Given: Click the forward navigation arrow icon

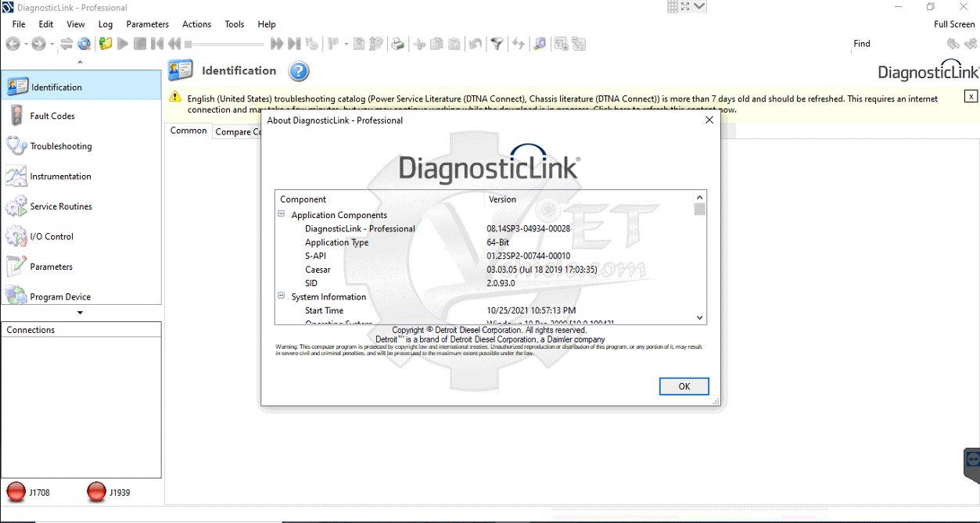Looking at the screenshot, I should (38, 44).
